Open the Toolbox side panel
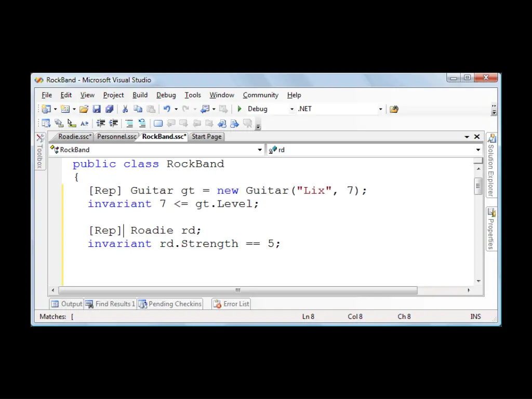The height and width of the screenshot is (399, 532). [40, 151]
